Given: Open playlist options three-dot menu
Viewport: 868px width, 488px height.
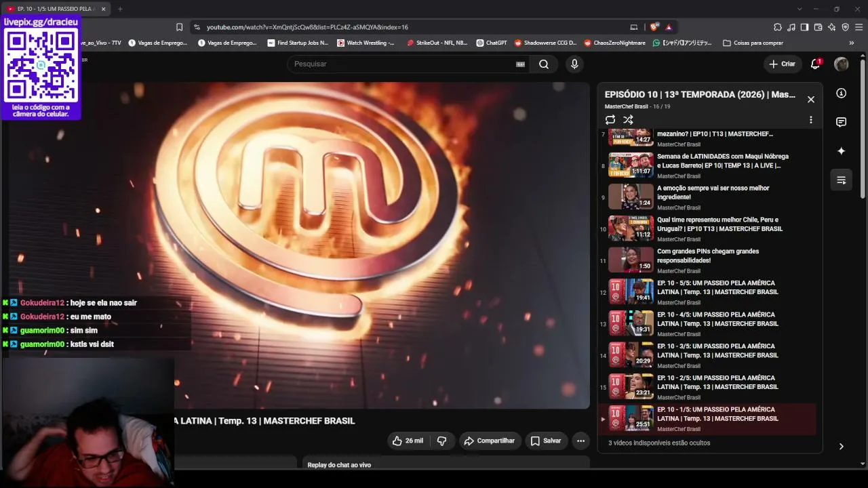Looking at the screenshot, I should tap(810, 120).
